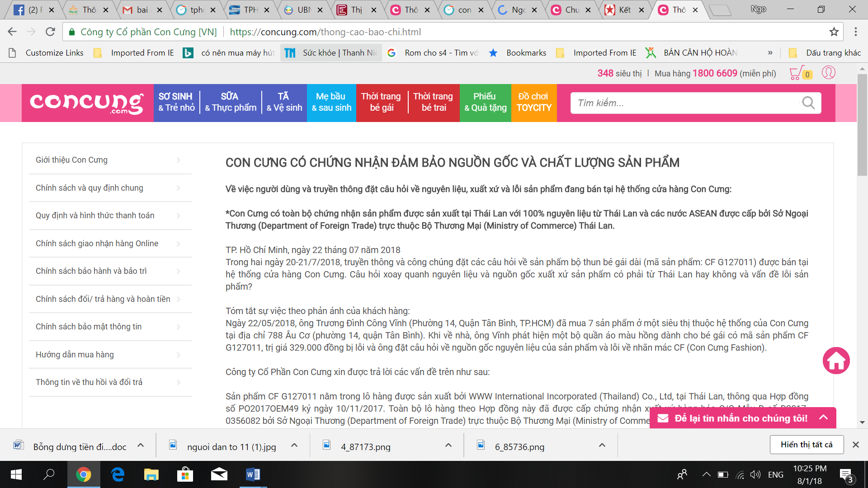Open Customize Links bookmark

tap(46, 53)
